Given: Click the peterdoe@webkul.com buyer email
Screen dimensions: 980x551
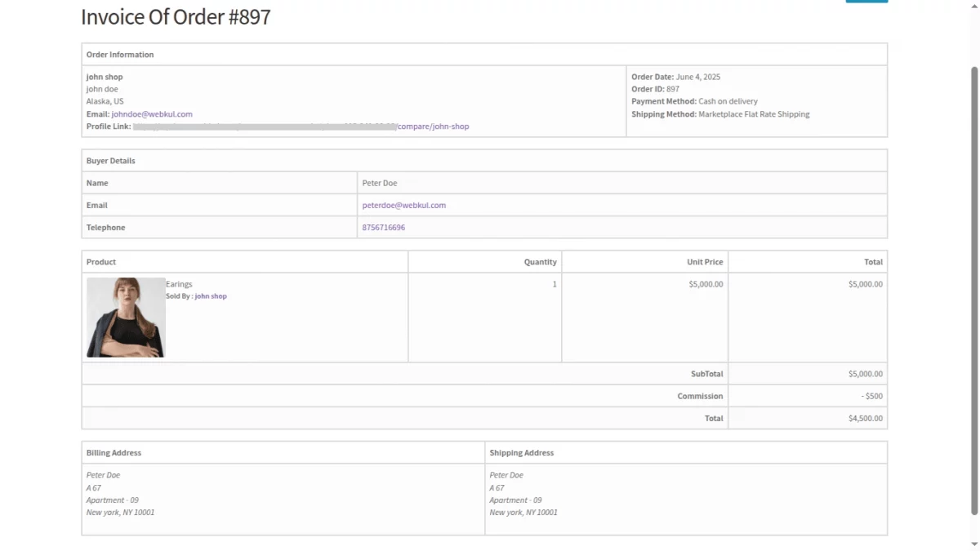Looking at the screenshot, I should click(403, 205).
